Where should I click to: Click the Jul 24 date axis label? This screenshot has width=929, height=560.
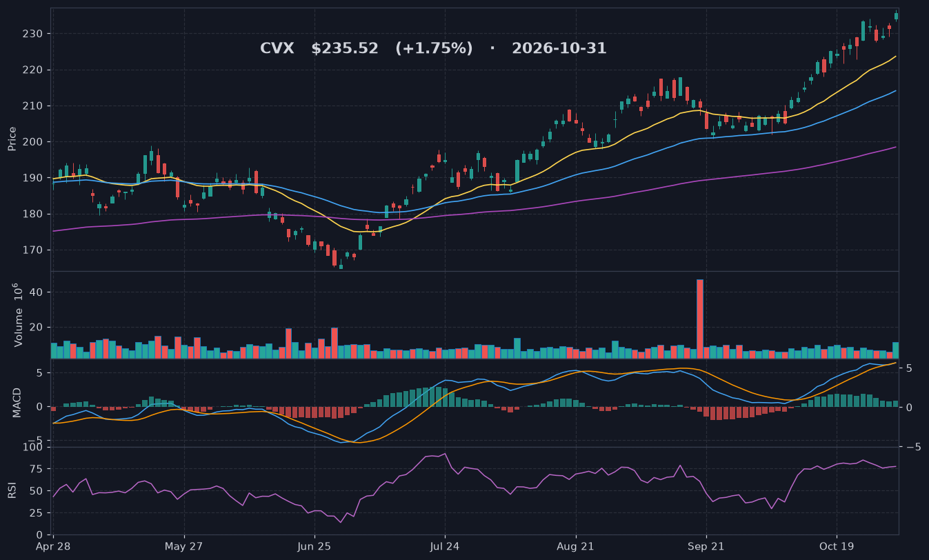pyautogui.click(x=444, y=546)
